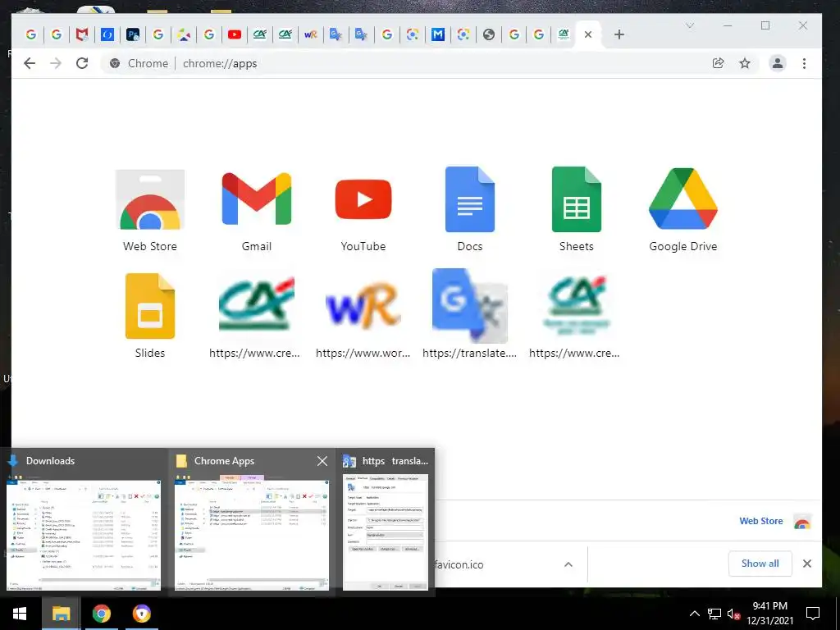
Task: Click the Chrome icon in the taskbar
Action: (x=101, y=614)
